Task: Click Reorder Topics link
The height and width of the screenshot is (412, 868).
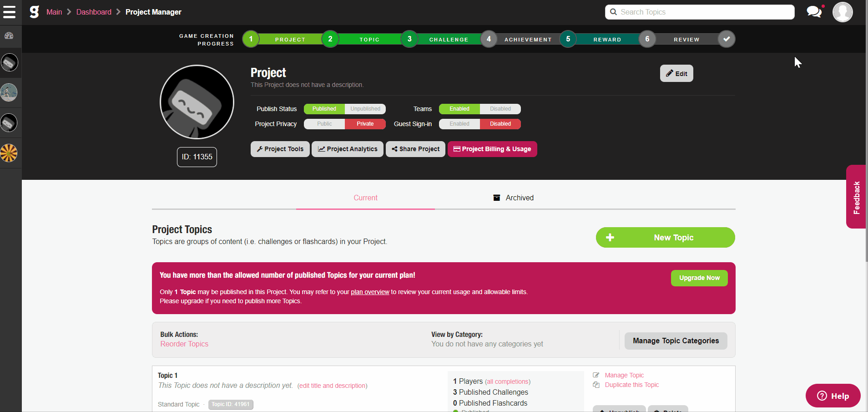Action: pos(184,344)
